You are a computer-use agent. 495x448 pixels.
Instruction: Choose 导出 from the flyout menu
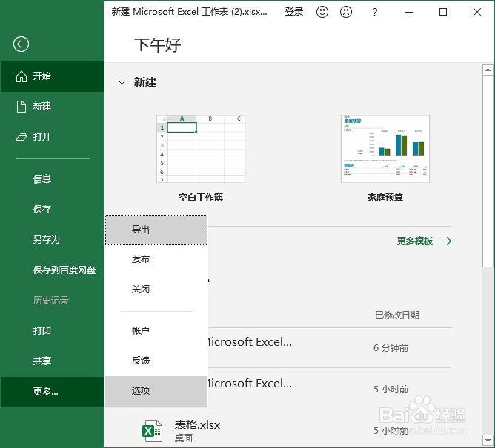(156, 230)
